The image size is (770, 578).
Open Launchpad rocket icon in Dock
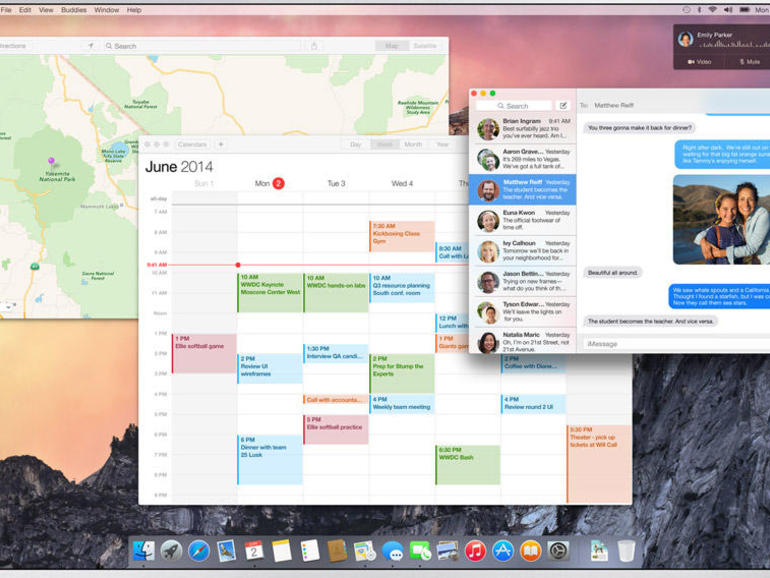(171, 550)
